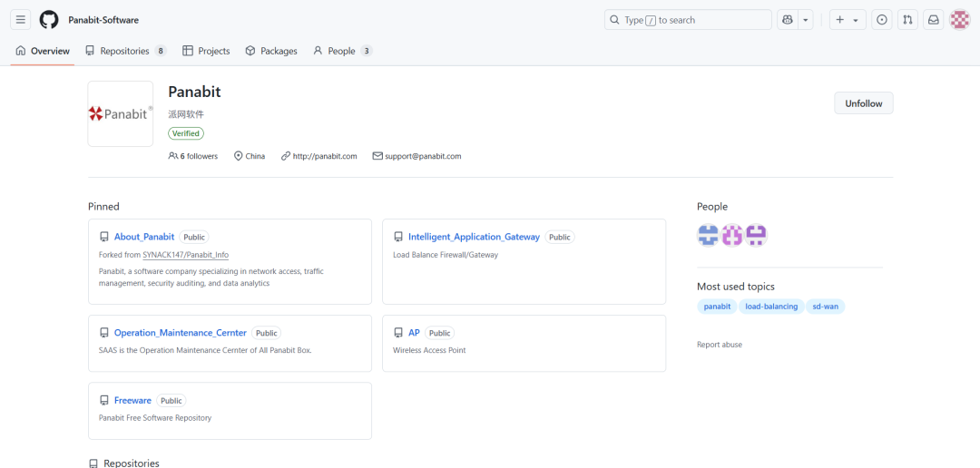Open the SYNACK147/Panabit_Info fork source link
This screenshot has width=980, height=468.
186,254
